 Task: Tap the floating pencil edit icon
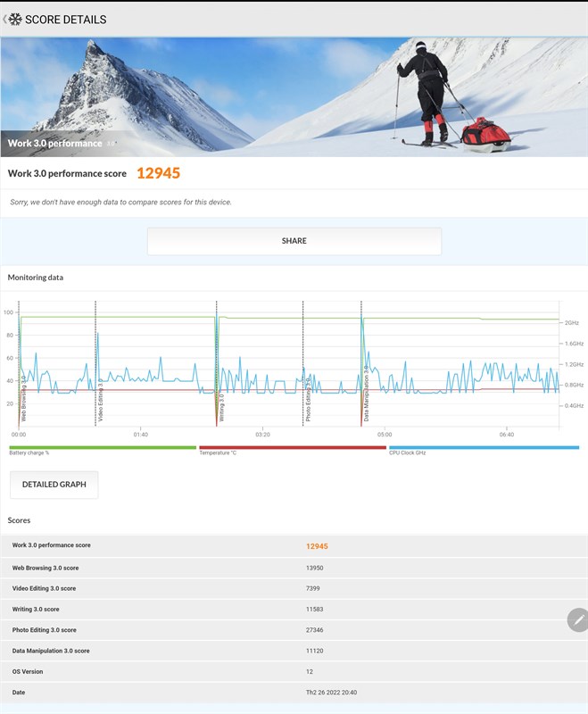pos(578,619)
